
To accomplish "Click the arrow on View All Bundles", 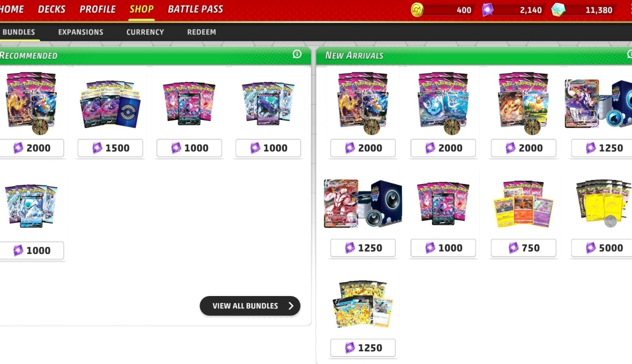I will (291, 306).
